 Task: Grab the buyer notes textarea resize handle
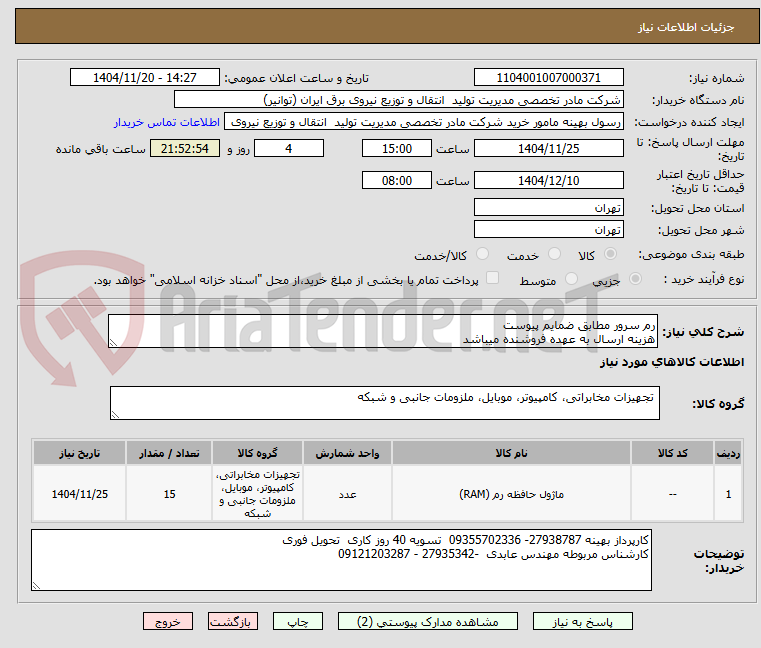[x=36, y=586]
